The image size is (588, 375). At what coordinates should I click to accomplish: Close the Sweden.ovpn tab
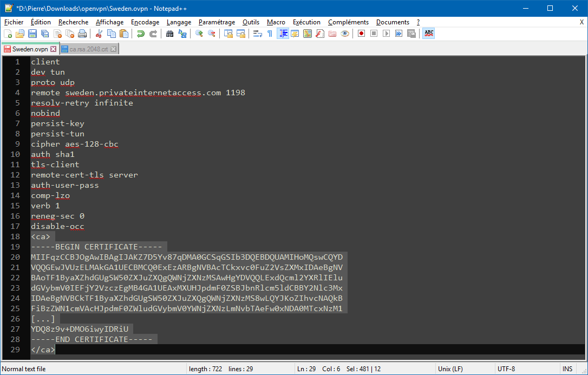coord(53,49)
